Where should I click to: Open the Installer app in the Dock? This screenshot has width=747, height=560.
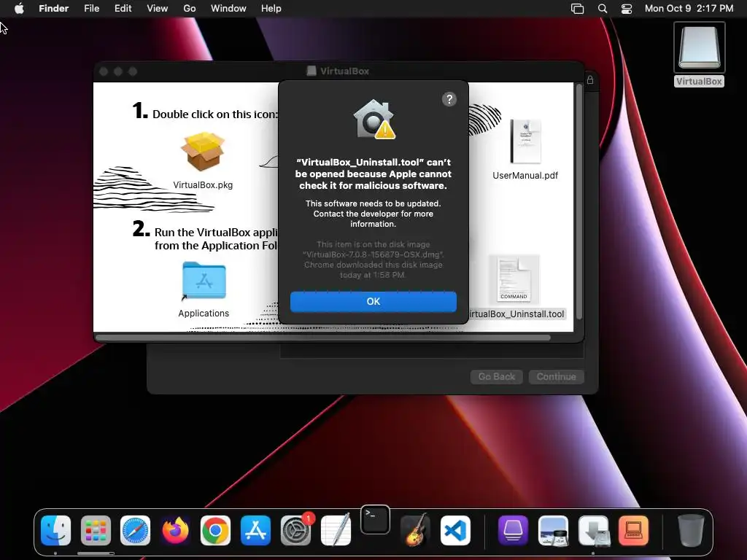[x=593, y=530]
